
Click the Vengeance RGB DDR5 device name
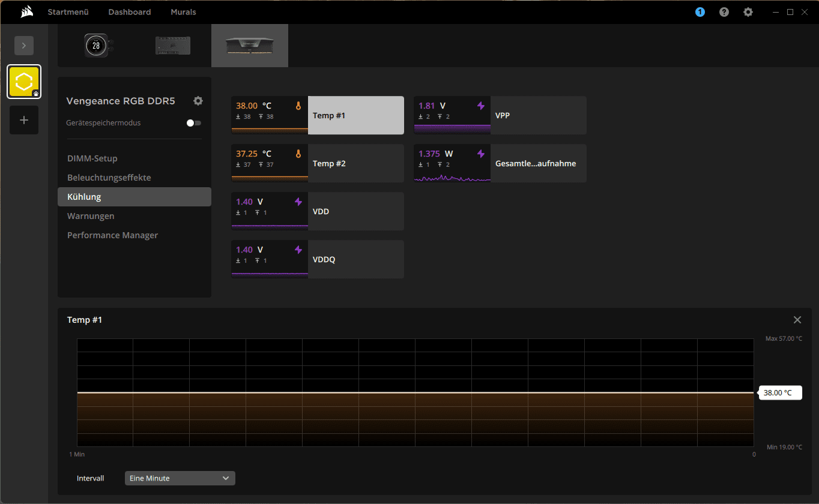point(121,101)
